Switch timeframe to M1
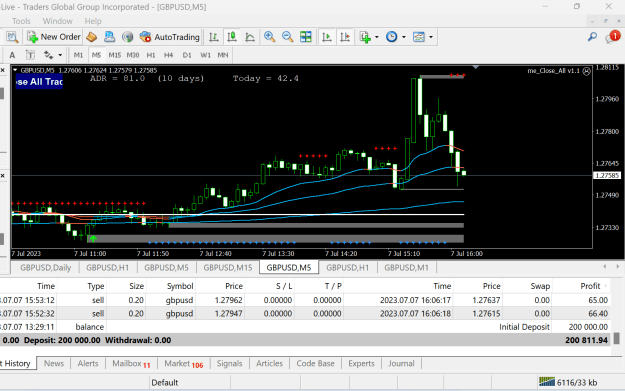Viewport: 625px width, 391px height. click(x=78, y=55)
